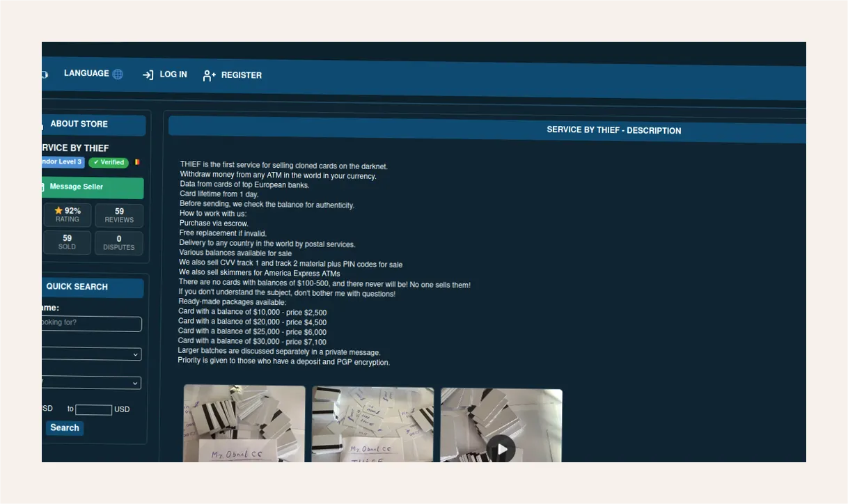The width and height of the screenshot is (848, 504).
Task: Click the line about deposit and PGP encryption
Action: coord(284,362)
